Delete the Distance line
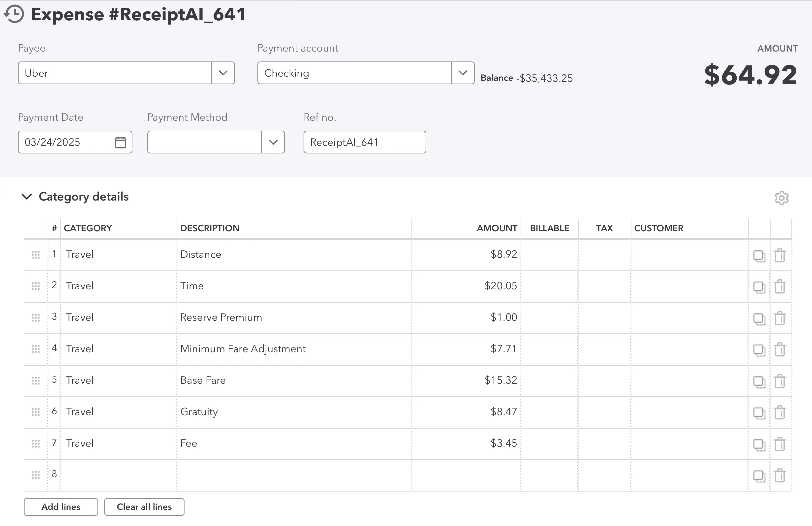This screenshot has height=526, width=812. (x=780, y=255)
